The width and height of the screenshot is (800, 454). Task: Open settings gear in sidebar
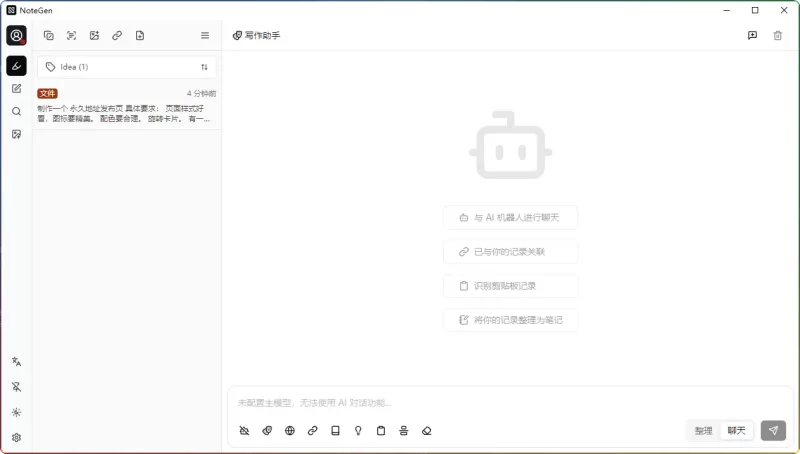point(16,438)
